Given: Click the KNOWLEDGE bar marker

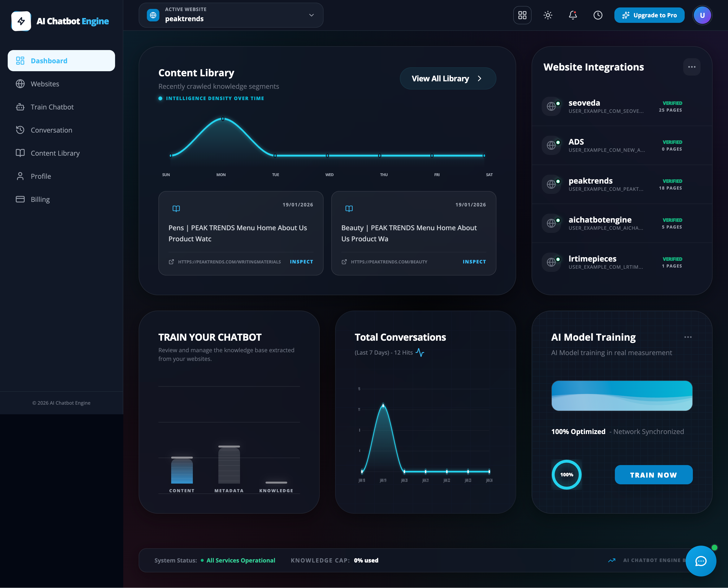Looking at the screenshot, I should click(x=276, y=482).
